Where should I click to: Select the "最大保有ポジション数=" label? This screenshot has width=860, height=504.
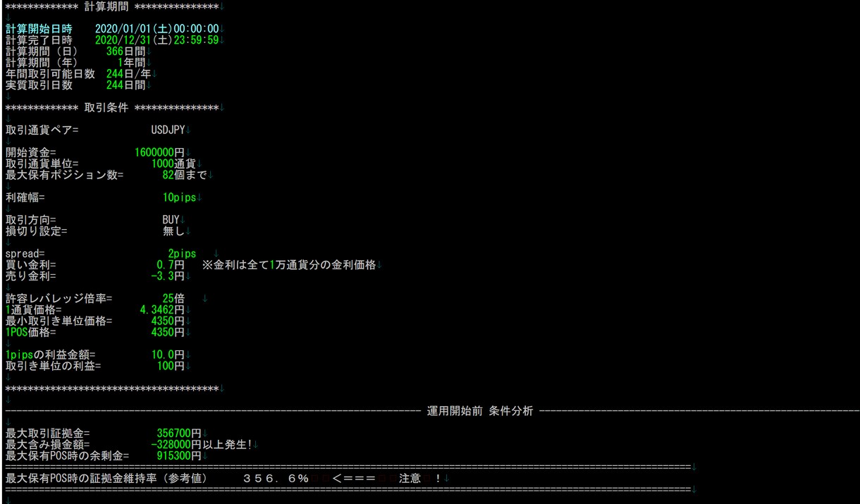(64, 176)
